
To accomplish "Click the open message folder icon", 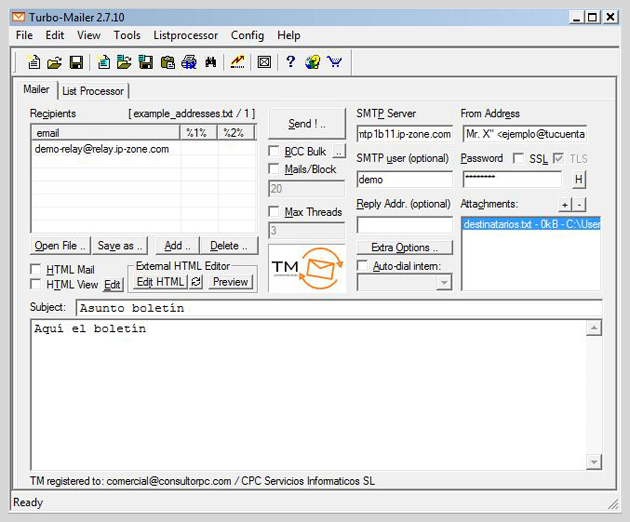I will point(54,62).
